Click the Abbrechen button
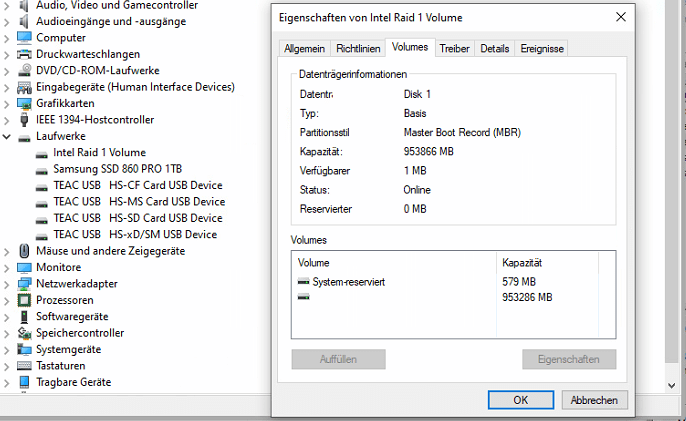Image resolution: width=686 pixels, height=421 pixels. [x=594, y=400]
